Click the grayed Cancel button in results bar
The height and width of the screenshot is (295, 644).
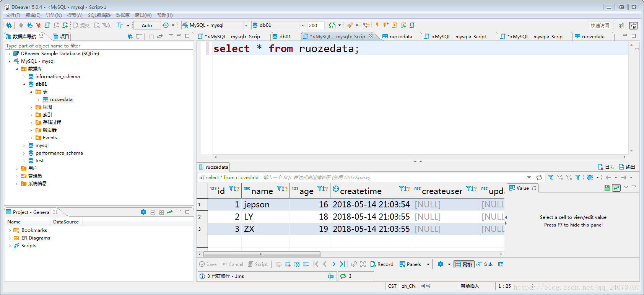coord(233,264)
